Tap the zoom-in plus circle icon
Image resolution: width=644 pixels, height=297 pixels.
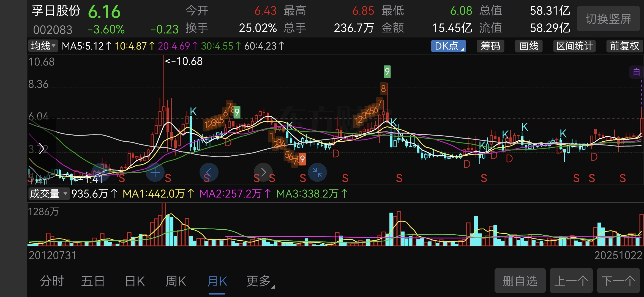coord(155,172)
